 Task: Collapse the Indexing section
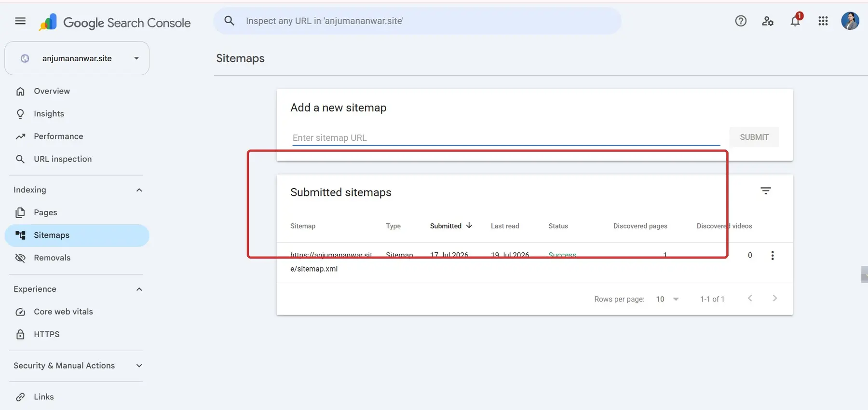[139, 190]
